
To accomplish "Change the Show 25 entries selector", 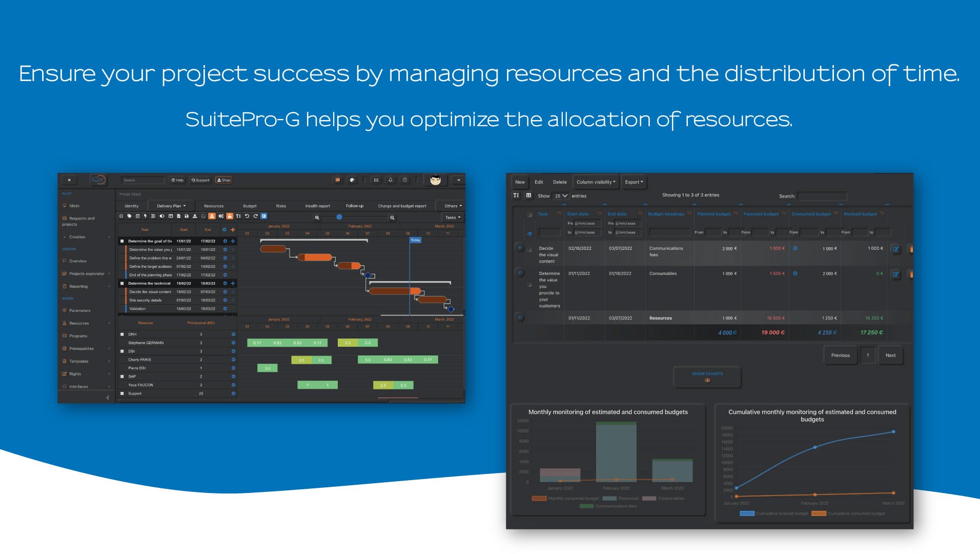I will click(561, 196).
